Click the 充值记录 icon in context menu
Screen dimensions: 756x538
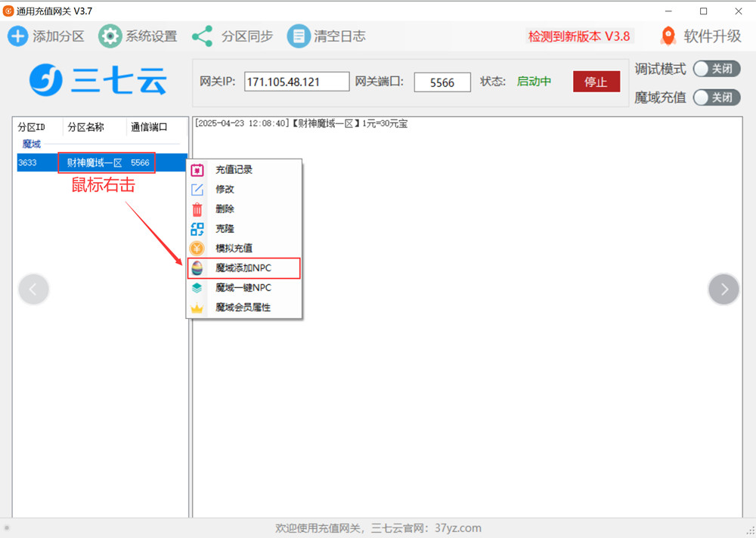[x=197, y=170]
